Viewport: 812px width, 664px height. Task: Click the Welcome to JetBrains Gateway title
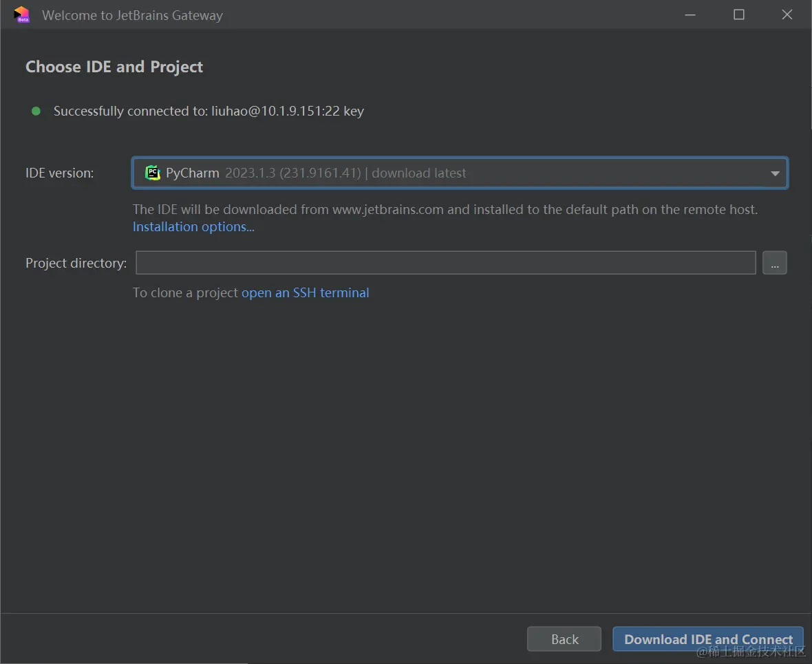pos(132,15)
